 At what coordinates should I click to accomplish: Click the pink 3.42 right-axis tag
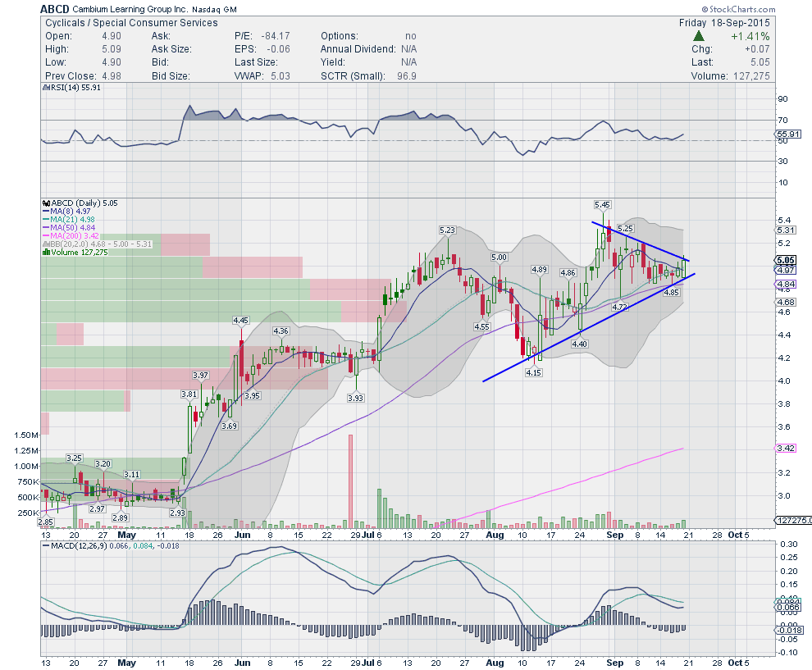pyautogui.click(x=786, y=449)
